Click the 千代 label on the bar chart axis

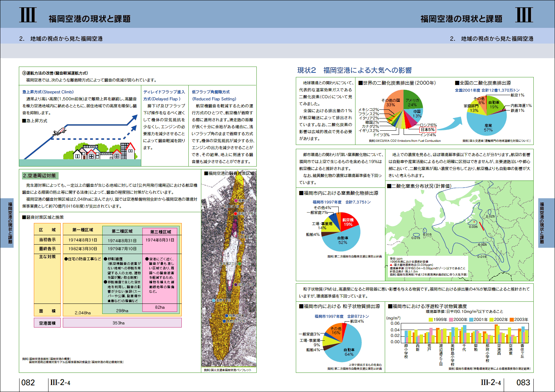pyautogui.click(x=464, y=348)
